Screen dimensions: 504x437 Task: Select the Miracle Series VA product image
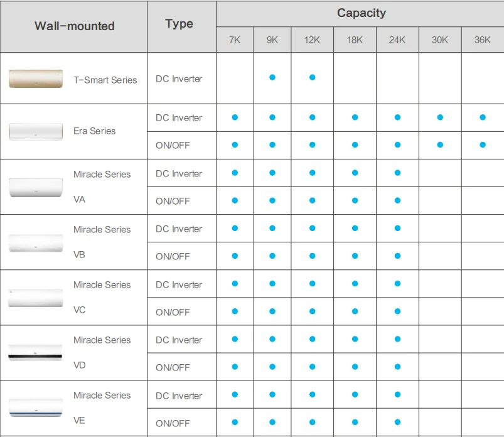36,187
